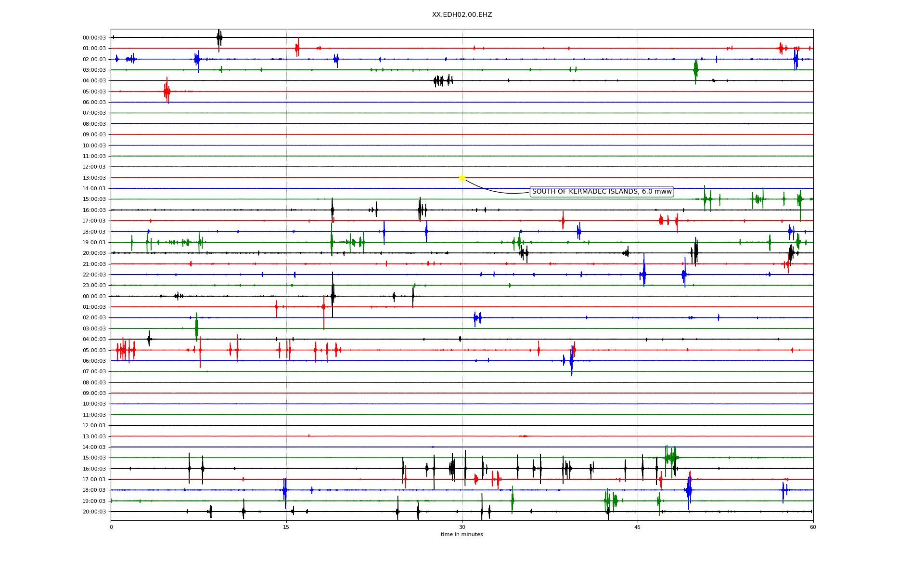Viewport: 924px width, 578px height.
Task: Click the bottom 20:00:03 time label
Action: click(94, 512)
